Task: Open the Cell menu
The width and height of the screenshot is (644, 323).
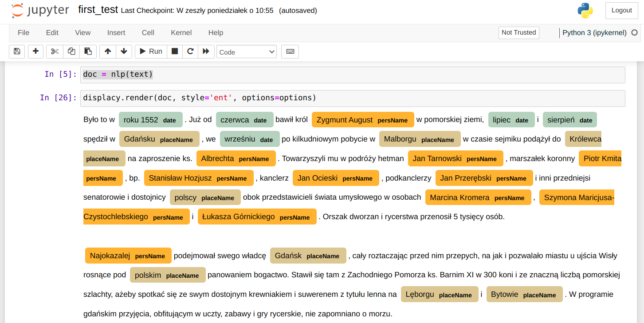Action: click(x=148, y=33)
